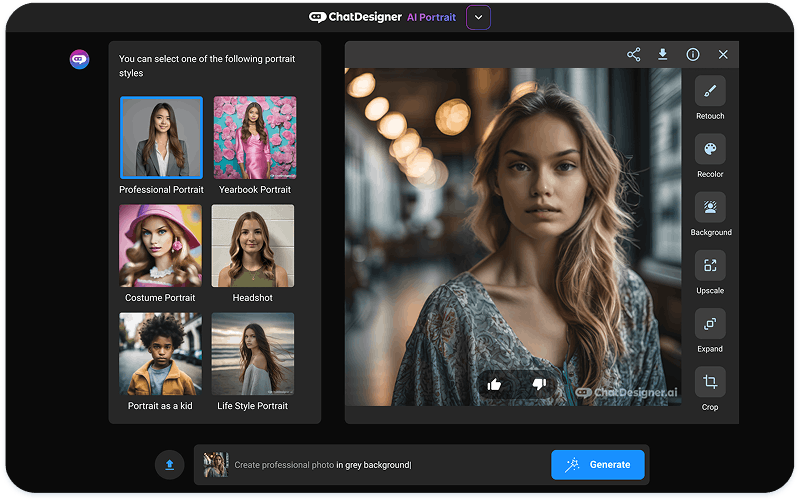The height and width of the screenshot is (501, 800).
Task: Click the Generate button
Action: point(597,465)
